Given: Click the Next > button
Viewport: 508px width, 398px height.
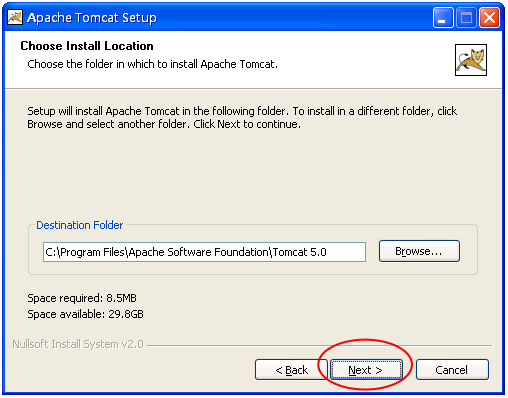Looking at the screenshot, I should coord(366,370).
